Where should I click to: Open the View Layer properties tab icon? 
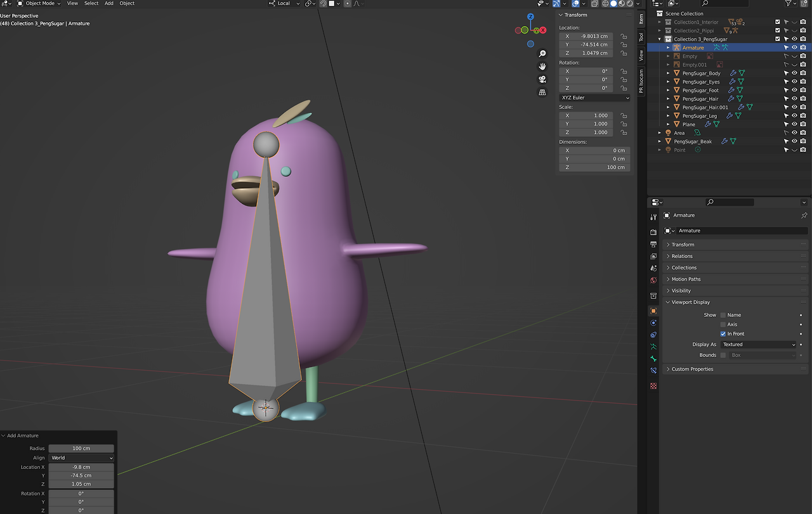pos(653,256)
